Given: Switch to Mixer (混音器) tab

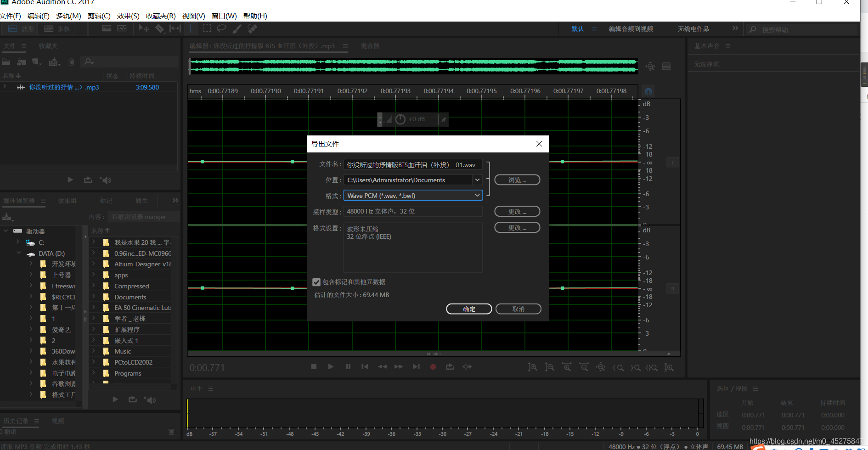Looking at the screenshot, I should (370, 46).
